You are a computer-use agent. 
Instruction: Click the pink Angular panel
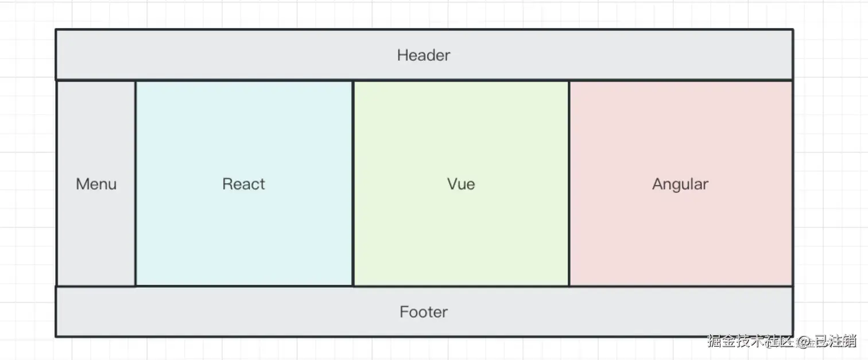pyautogui.click(x=681, y=183)
